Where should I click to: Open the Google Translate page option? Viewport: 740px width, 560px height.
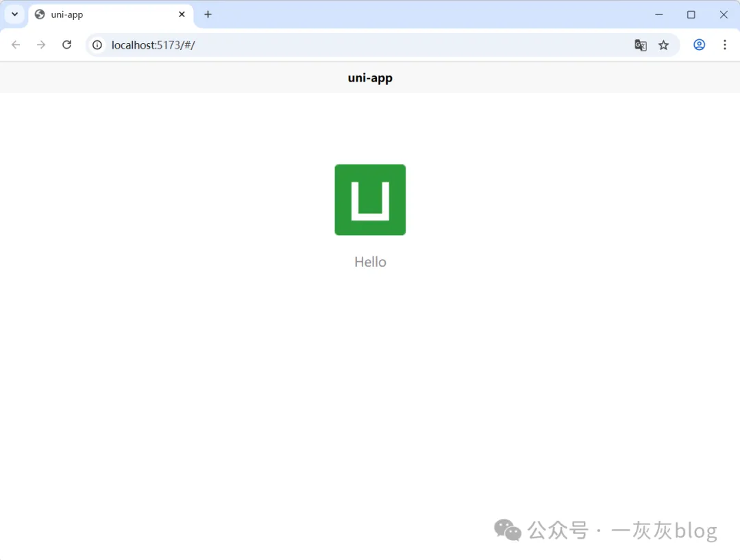pos(641,45)
